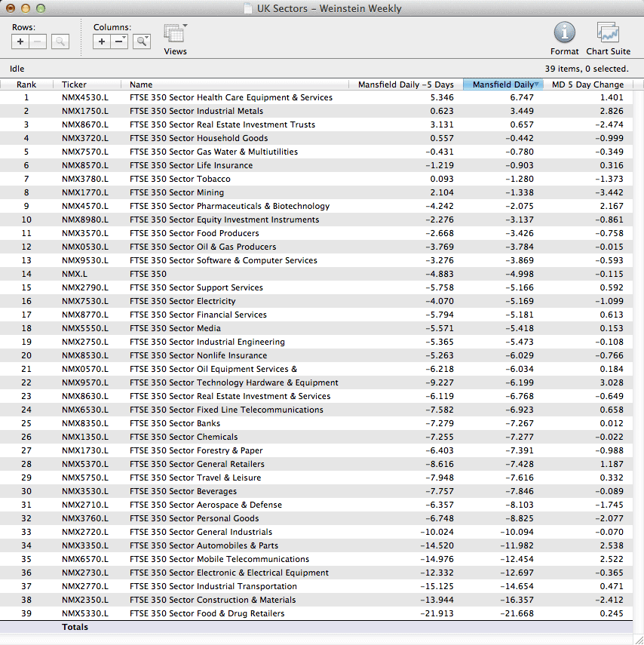Toggle sort order on Mansfield Daily column
The image size is (644, 645).
point(503,84)
